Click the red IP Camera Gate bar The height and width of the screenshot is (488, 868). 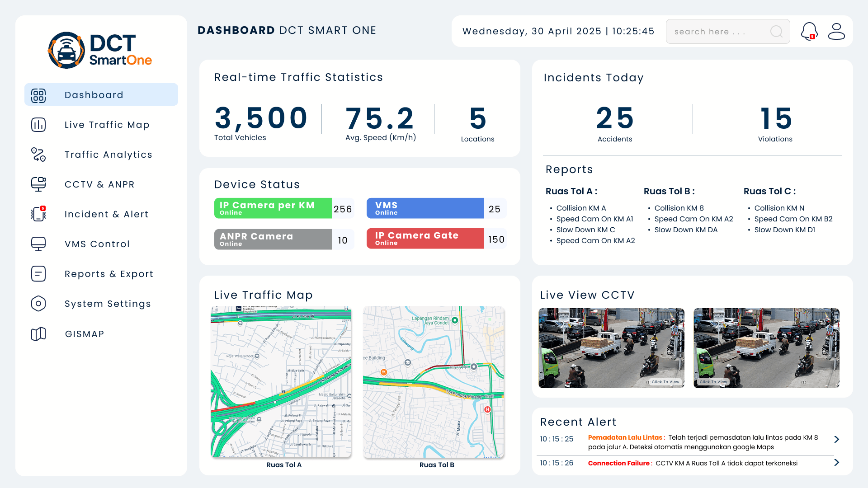(x=425, y=239)
